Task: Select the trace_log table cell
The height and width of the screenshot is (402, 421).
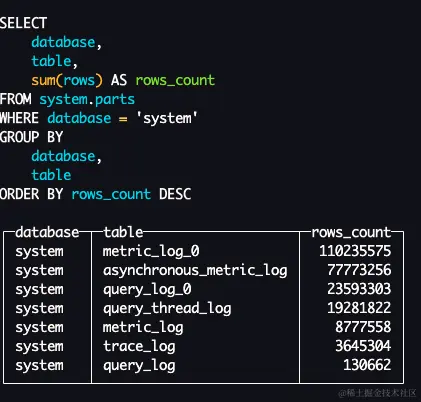Action: (139, 346)
